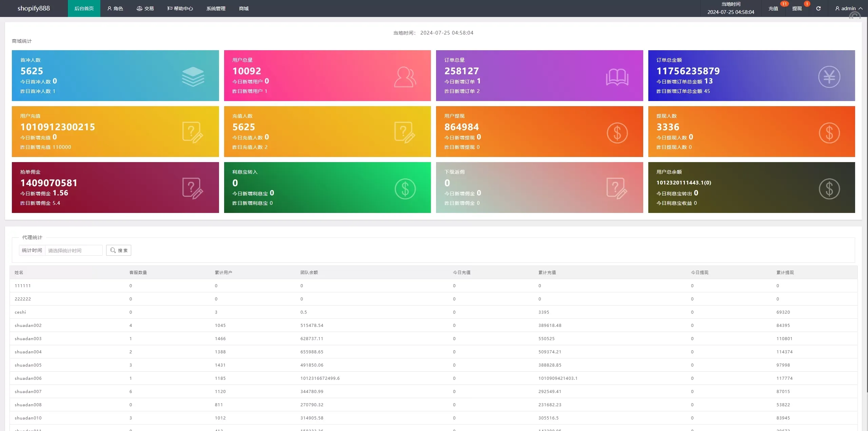Click the users icon on 用户总量 card
This screenshot has width=868, height=431.
(x=405, y=77)
